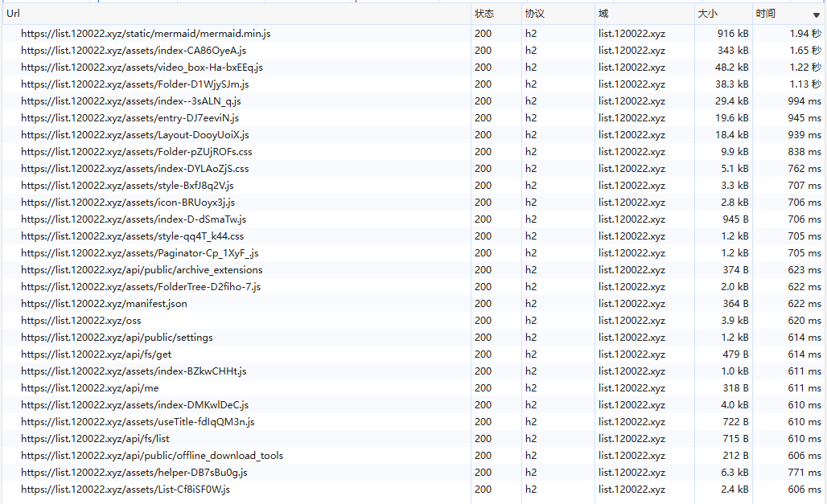Viewport: 827px width, 504px height.
Task: Click the 域 column header
Action: 603,14
